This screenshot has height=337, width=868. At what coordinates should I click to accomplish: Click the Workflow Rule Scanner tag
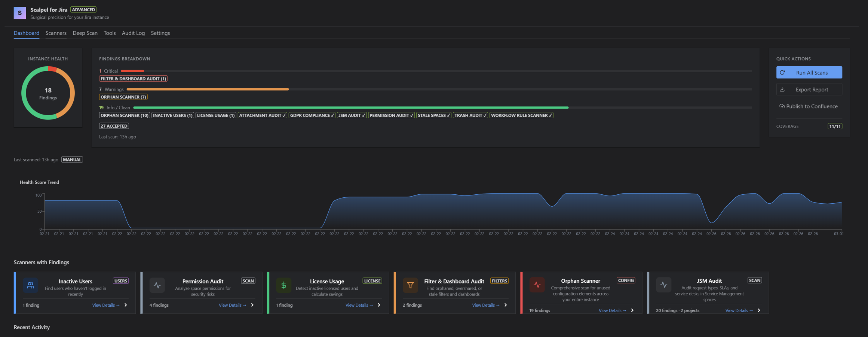[521, 115]
